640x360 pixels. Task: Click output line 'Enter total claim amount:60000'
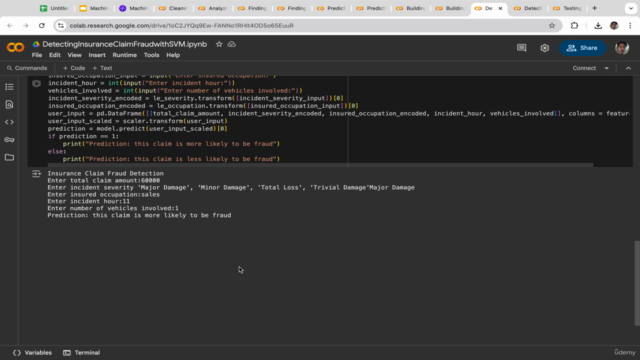click(104, 180)
